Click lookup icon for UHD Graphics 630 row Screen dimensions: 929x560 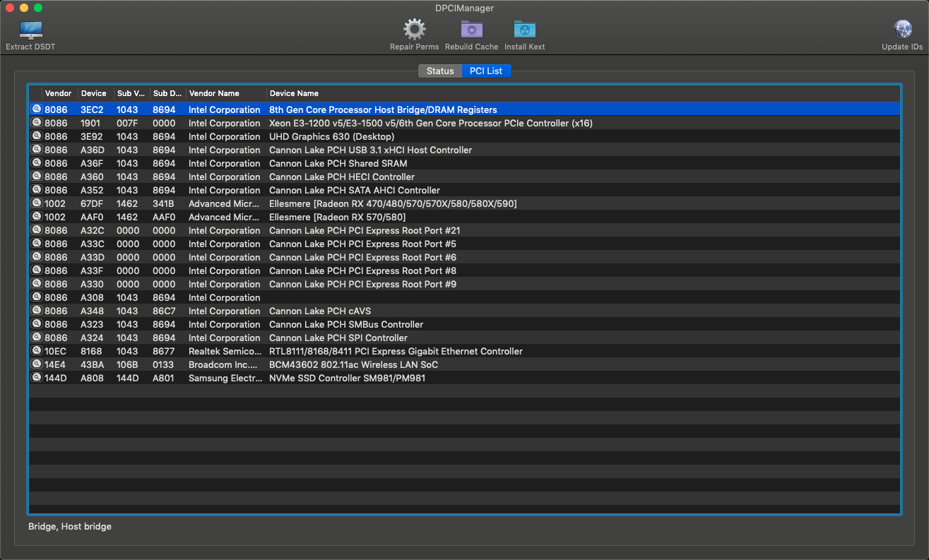coord(37,136)
